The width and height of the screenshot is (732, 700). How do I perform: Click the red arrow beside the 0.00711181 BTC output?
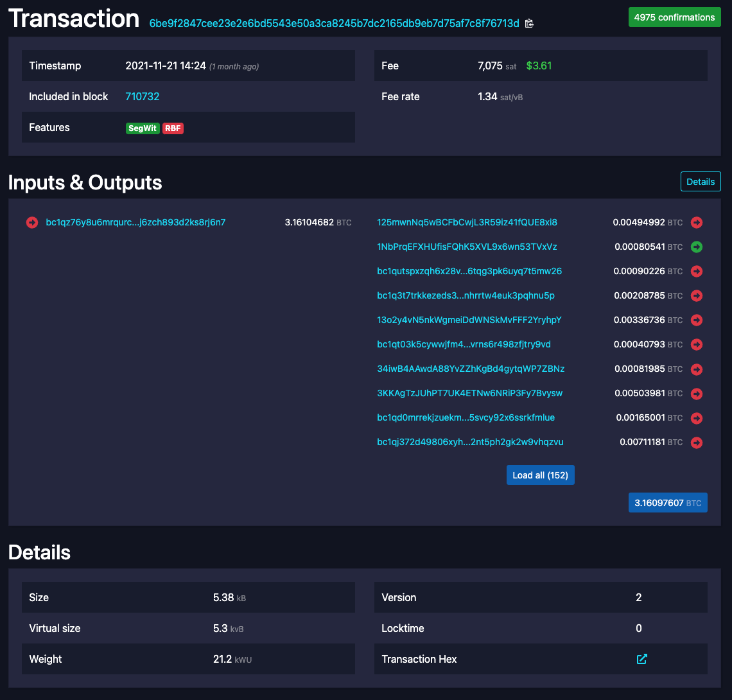[696, 442]
